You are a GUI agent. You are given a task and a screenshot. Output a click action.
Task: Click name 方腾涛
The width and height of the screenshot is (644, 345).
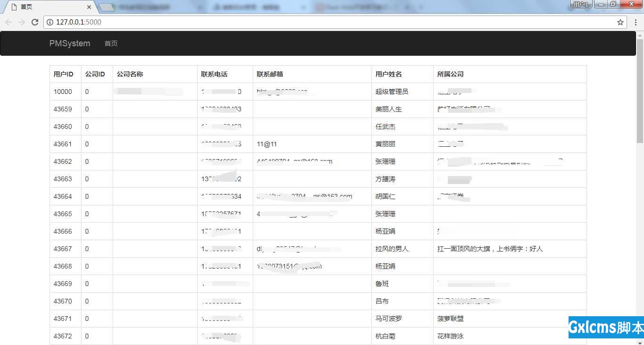pyautogui.click(x=385, y=179)
